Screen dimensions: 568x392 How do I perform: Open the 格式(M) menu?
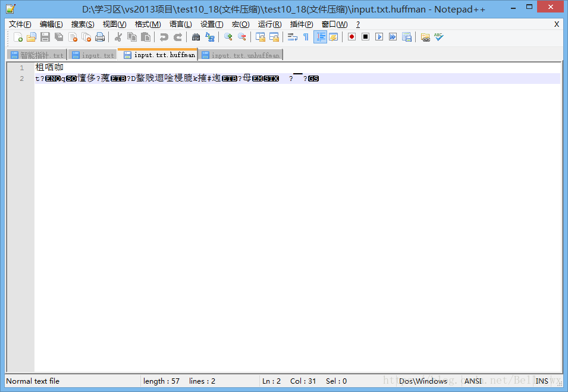(x=148, y=24)
